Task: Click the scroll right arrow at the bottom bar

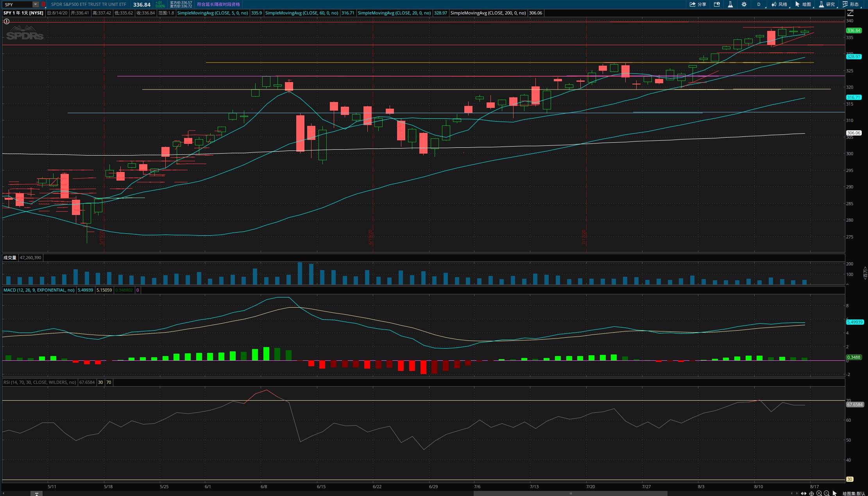Action: coord(797,493)
